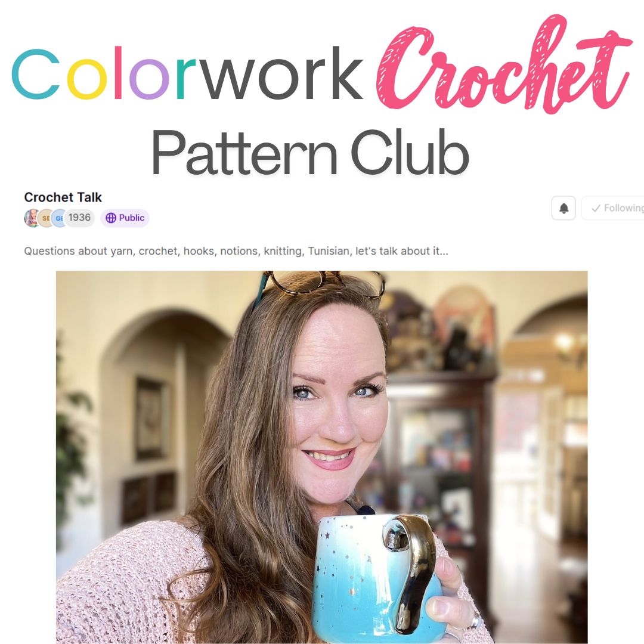
Task: Click the purple letter o in Colorwork
Action: [x=149, y=79]
